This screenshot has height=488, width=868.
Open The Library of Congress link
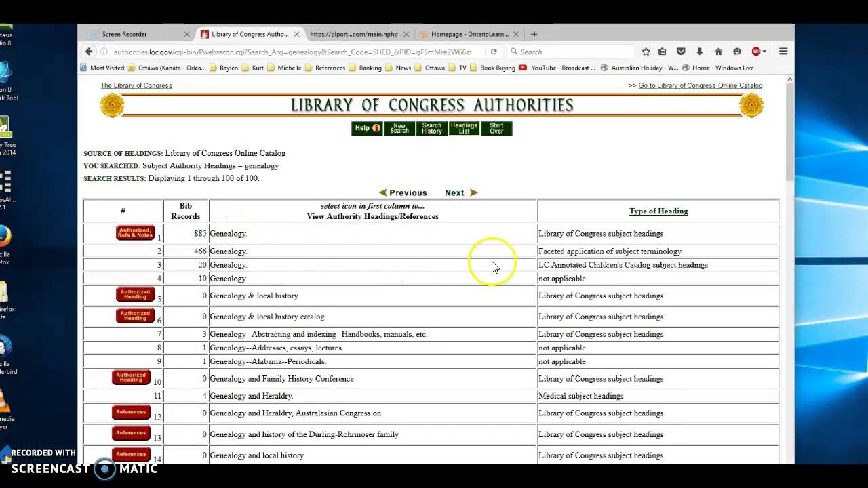pyautogui.click(x=136, y=85)
